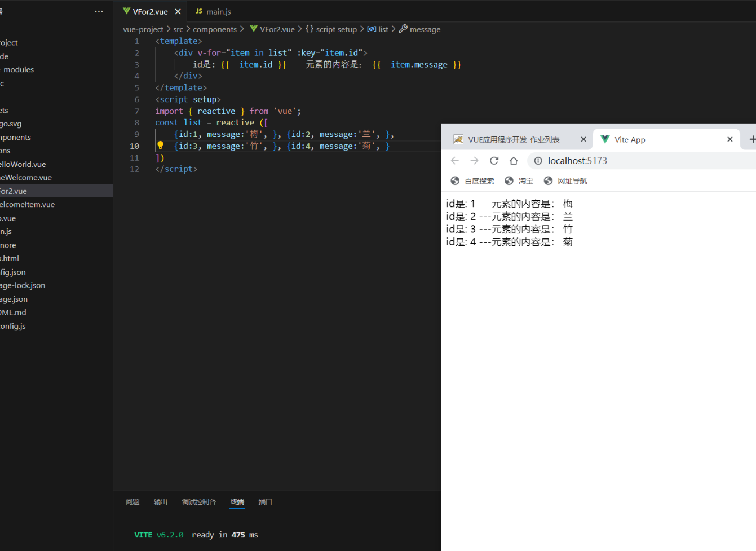Open go.svg file in the explorer
Screen dimensions: 756x551
pos(11,124)
